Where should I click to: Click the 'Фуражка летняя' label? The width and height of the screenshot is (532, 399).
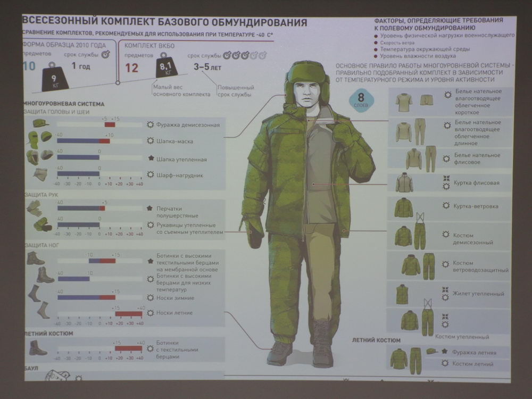pos(474,352)
